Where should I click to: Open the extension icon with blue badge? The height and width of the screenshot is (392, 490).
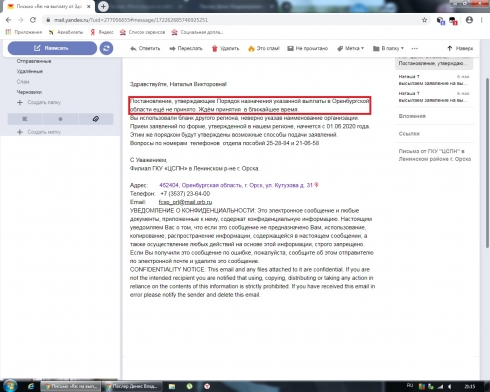[x=440, y=21]
